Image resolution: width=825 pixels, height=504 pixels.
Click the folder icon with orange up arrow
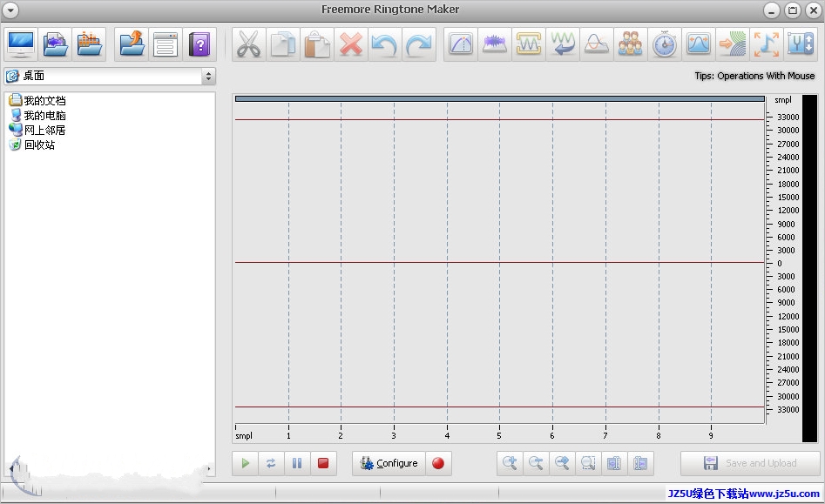pos(132,44)
